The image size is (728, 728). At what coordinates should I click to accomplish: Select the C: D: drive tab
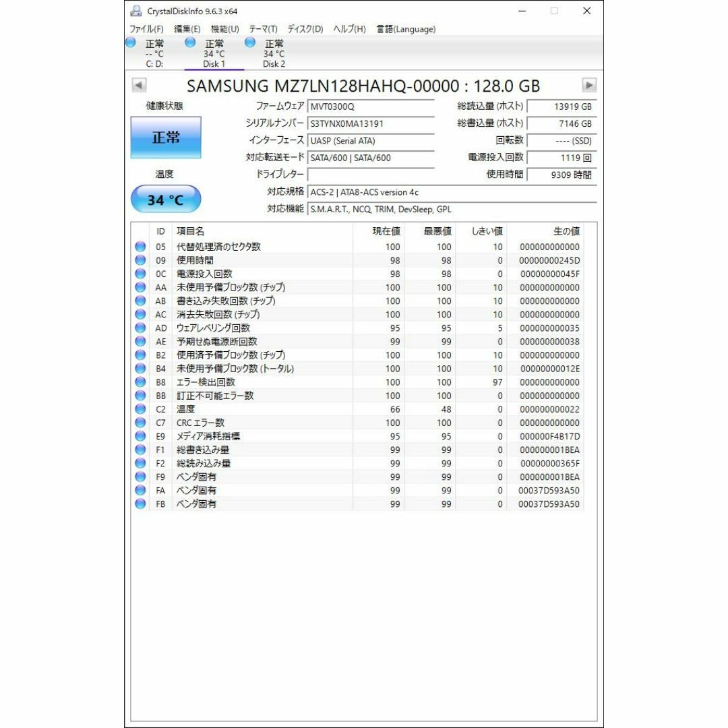(x=154, y=53)
